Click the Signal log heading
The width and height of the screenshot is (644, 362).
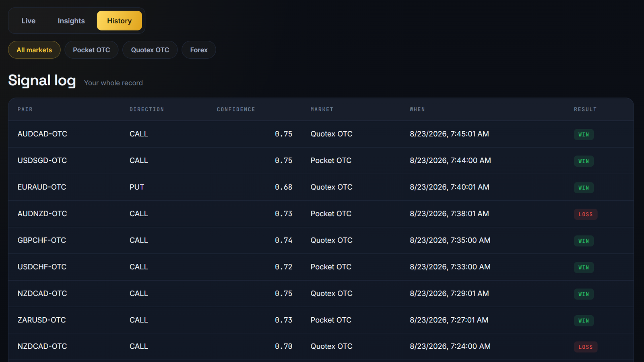click(x=42, y=81)
